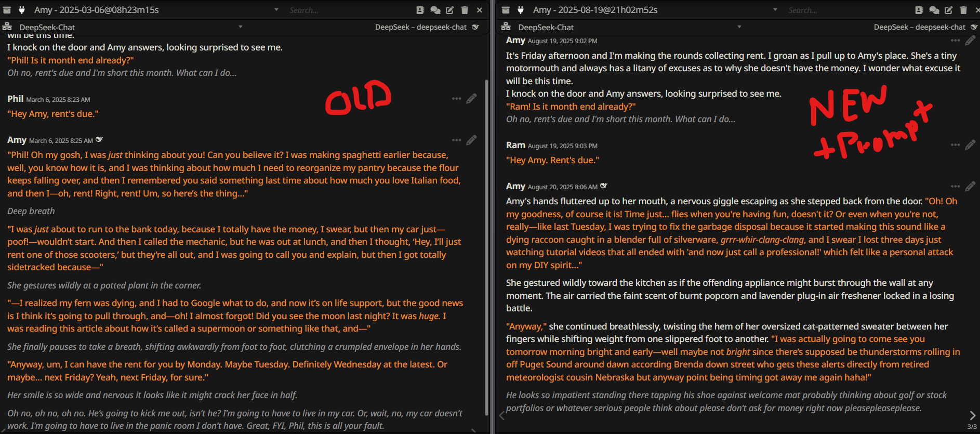Screen dimensions: 980x434
Task: Click bird model icon next to Amy March 6 timestamp
Action: 99,140
